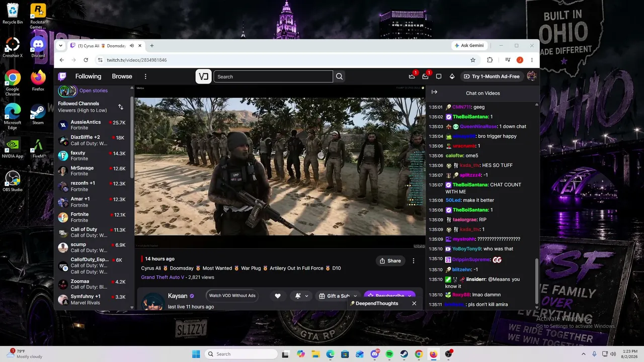Open Spotify from the taskbar
The width and height of the screenshot is (644, 362).
tap(389, 354)
